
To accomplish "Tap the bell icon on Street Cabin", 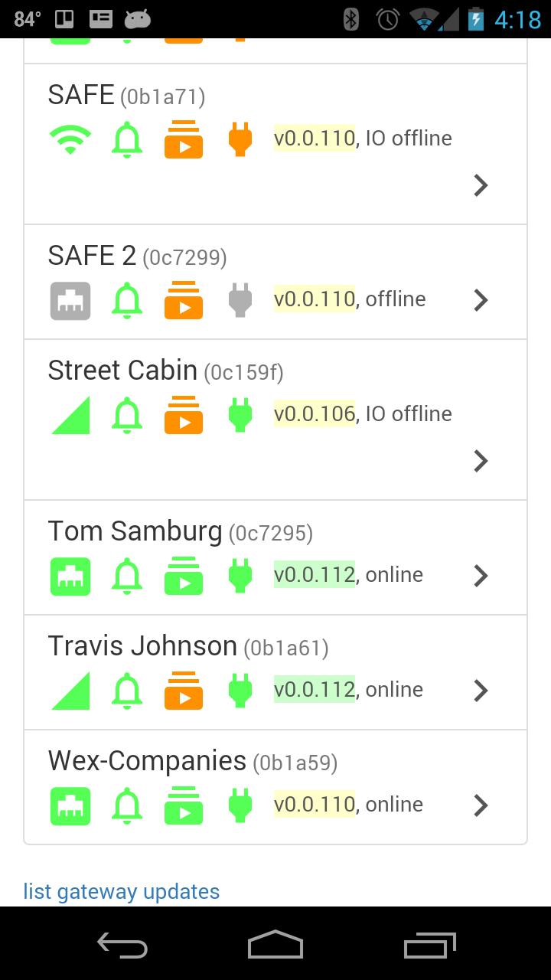I will (x=127, y=415).
